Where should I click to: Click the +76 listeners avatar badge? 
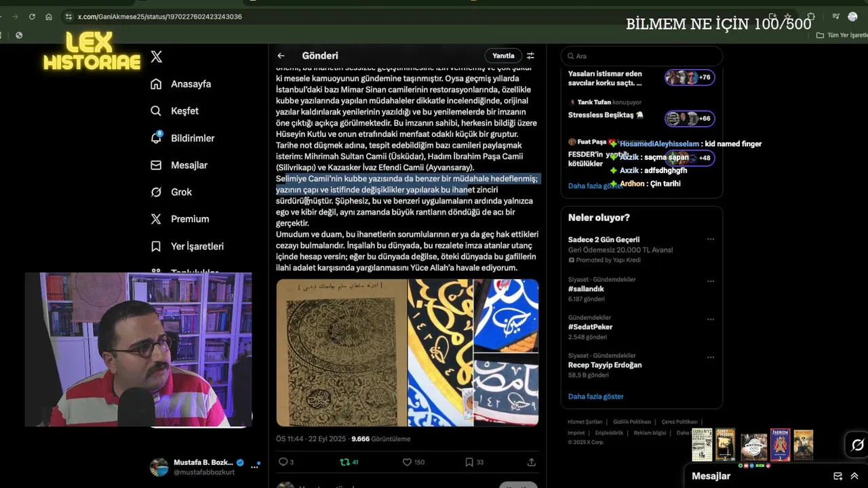click(690, 77)
